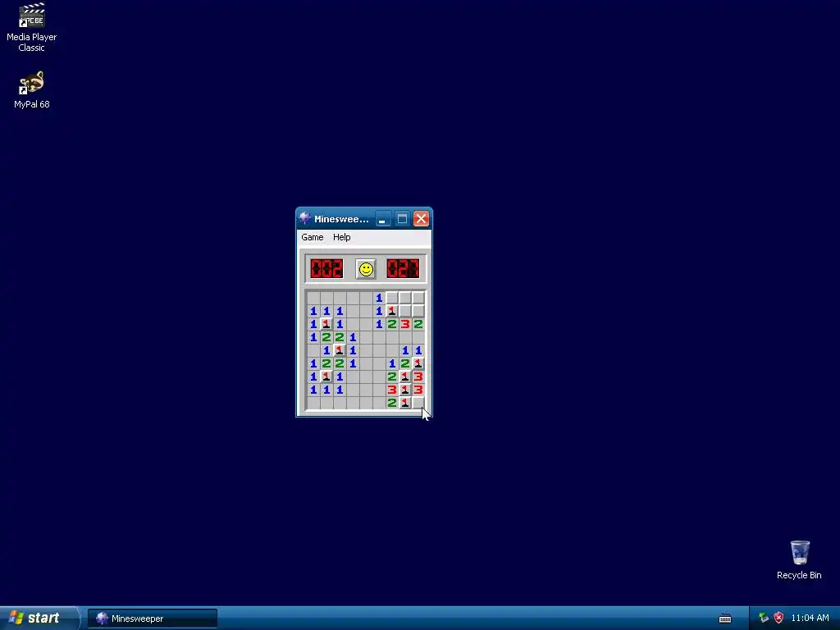The width and height of the screenshot is (840, 630).
Task: Close the Minesweeper window
Action: [x=421, y=218]
